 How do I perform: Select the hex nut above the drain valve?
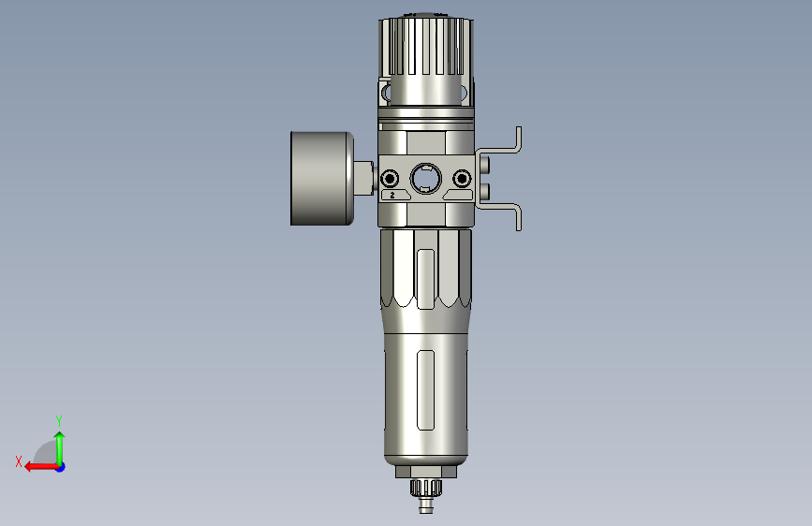(426, 472)
